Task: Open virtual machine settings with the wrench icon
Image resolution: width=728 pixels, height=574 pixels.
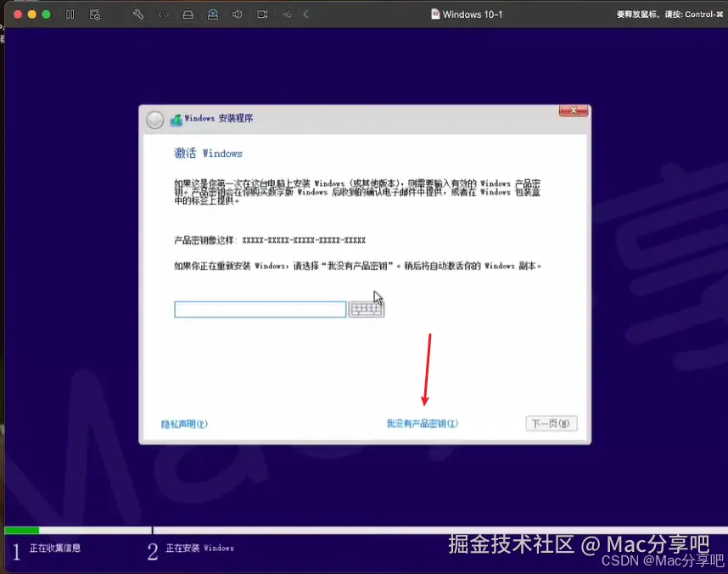Action: pos(140,14)
